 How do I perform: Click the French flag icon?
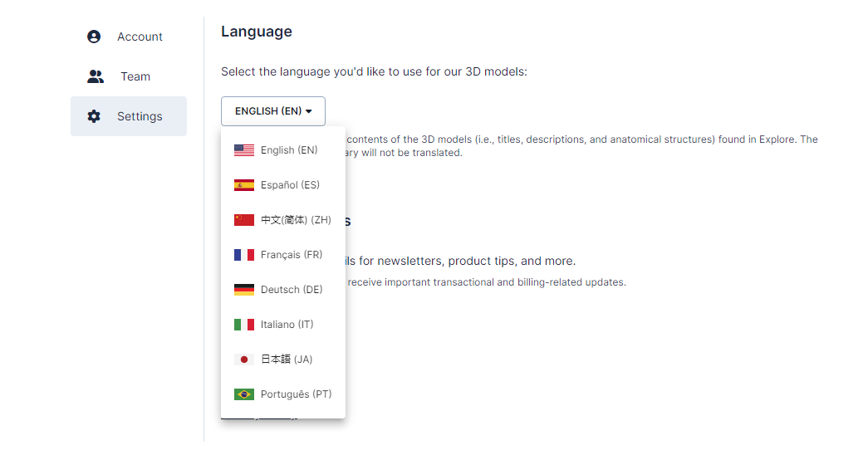(x=243, y=255)
